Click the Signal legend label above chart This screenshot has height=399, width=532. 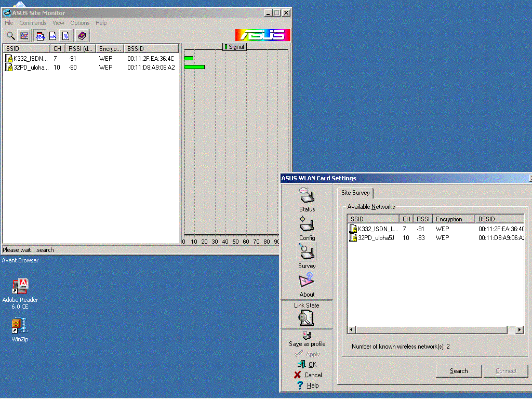click(x=234, y=47)
